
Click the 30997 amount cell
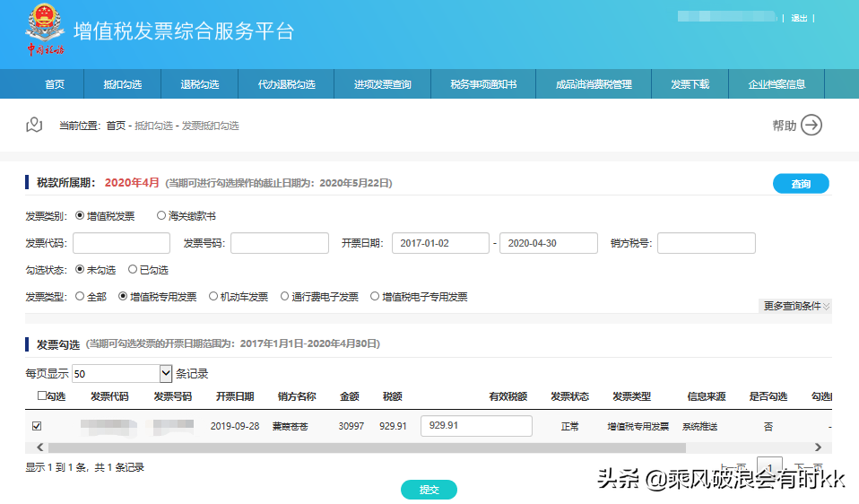coord(351,426)
